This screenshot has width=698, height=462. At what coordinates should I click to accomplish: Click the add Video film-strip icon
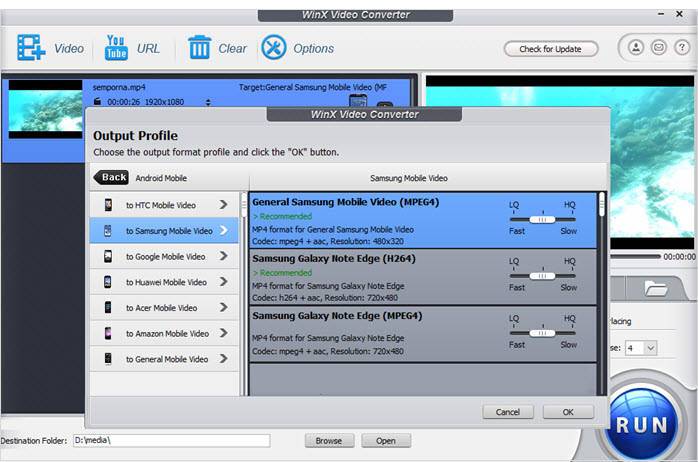[31, 47]
